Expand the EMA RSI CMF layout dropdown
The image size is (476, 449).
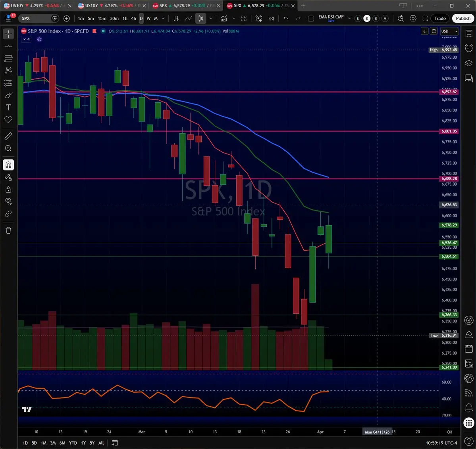point(349,19)
